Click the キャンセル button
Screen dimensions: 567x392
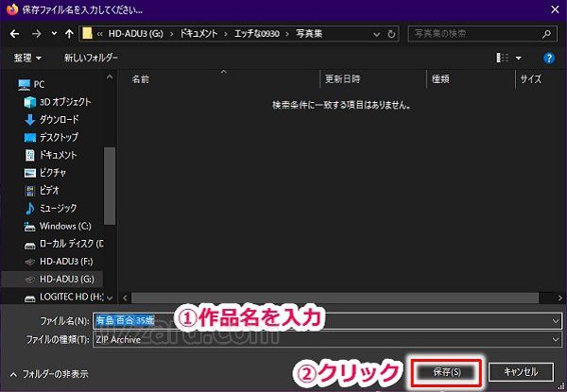click(521, 372)
